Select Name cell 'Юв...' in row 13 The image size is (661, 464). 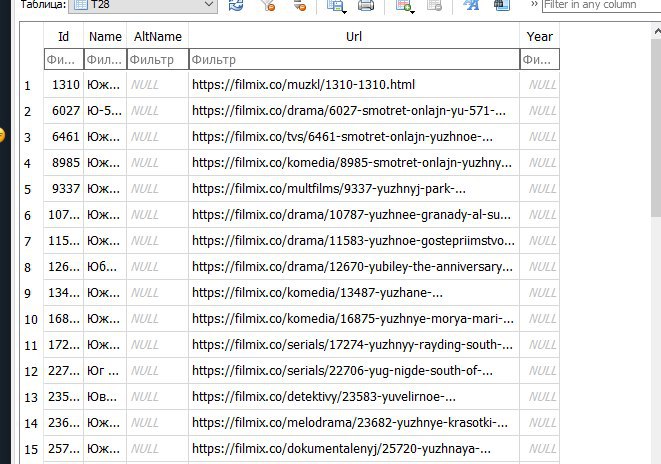[105, 397]
